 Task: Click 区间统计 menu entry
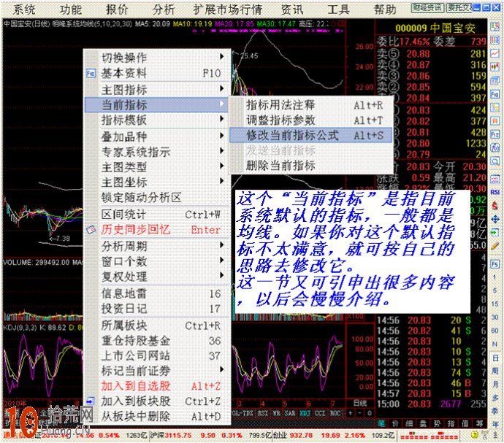[157, 215]
